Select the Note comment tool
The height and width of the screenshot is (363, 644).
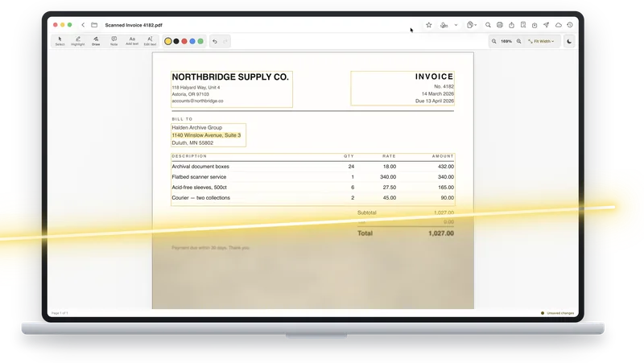coord(114,41)
